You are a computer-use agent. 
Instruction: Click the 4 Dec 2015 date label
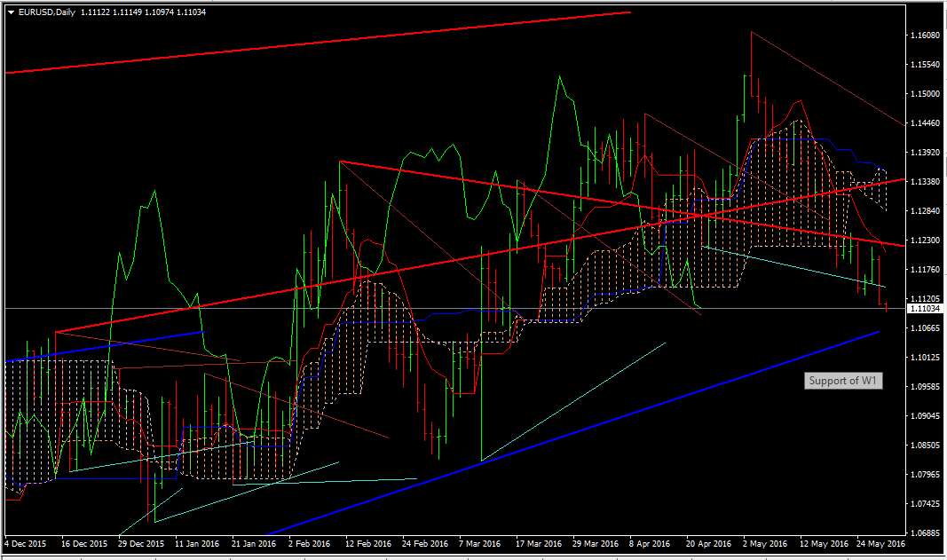(x=26, y=544)
